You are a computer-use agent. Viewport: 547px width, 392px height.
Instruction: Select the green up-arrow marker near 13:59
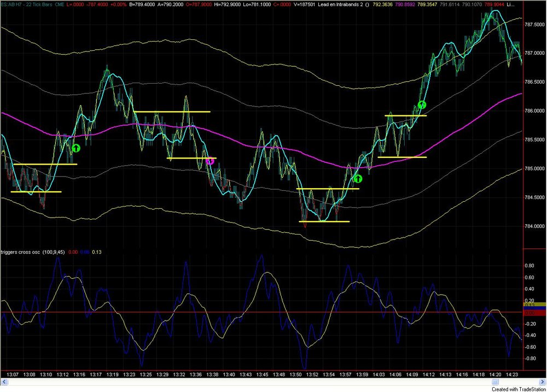coord(358,179)
